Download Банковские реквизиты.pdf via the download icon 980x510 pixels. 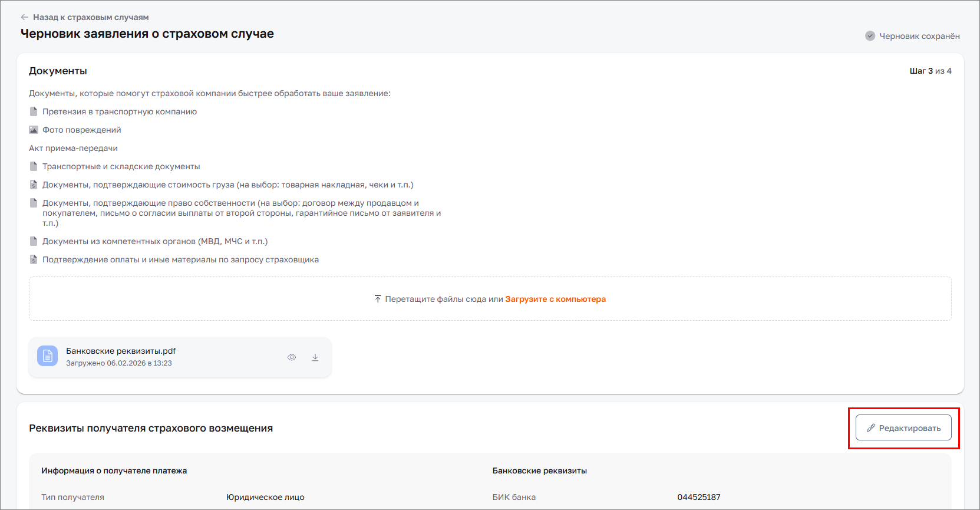pos(315,357)
